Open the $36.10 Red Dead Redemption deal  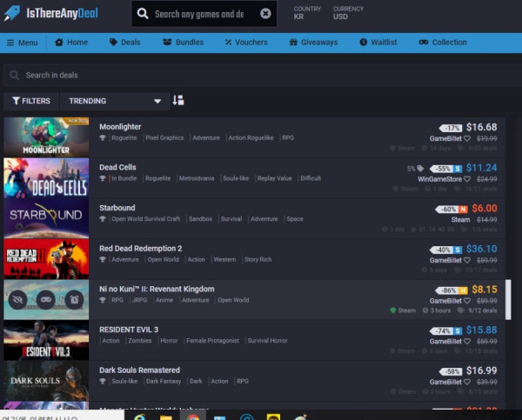tap(481, 249)
